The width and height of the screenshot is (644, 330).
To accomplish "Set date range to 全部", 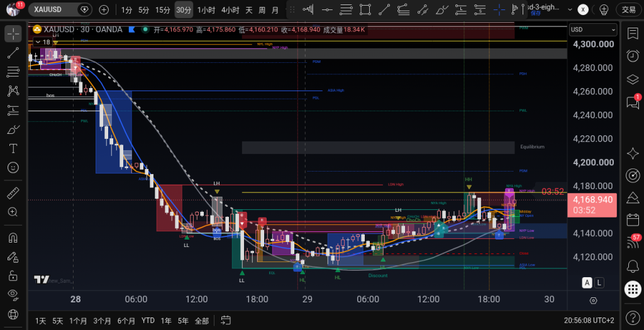I will tap(202, 321).
